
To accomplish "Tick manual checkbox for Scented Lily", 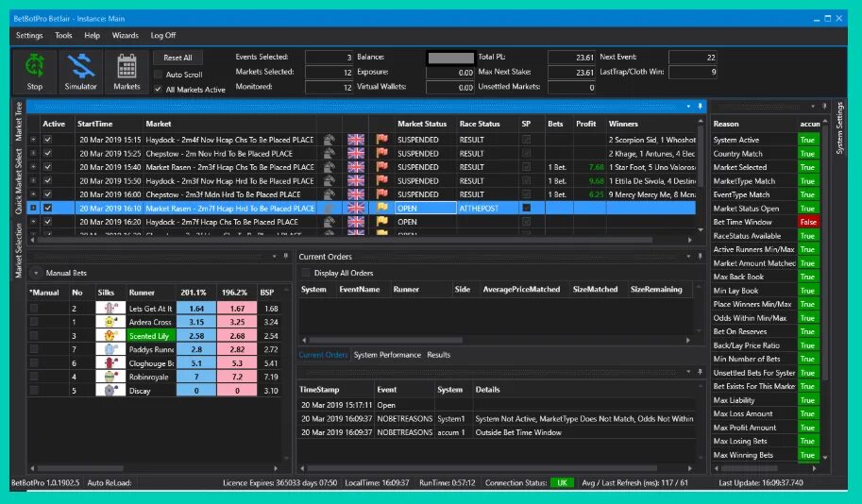I will click(x=34, y=336).
